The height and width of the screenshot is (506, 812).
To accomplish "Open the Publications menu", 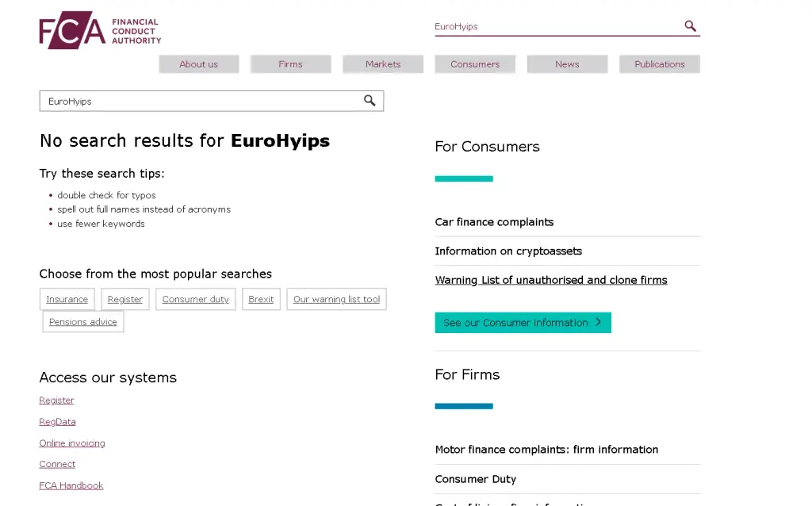I will (659, 64).
